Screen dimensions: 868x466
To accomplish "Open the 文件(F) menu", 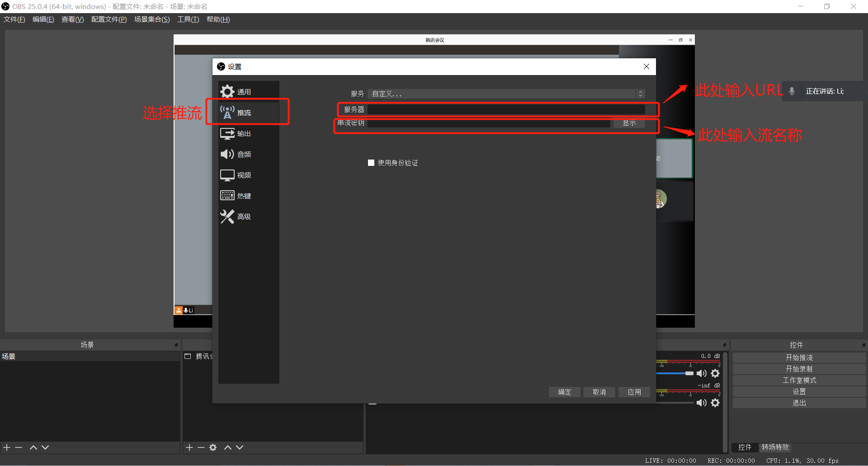I will [x=14, y=19].
